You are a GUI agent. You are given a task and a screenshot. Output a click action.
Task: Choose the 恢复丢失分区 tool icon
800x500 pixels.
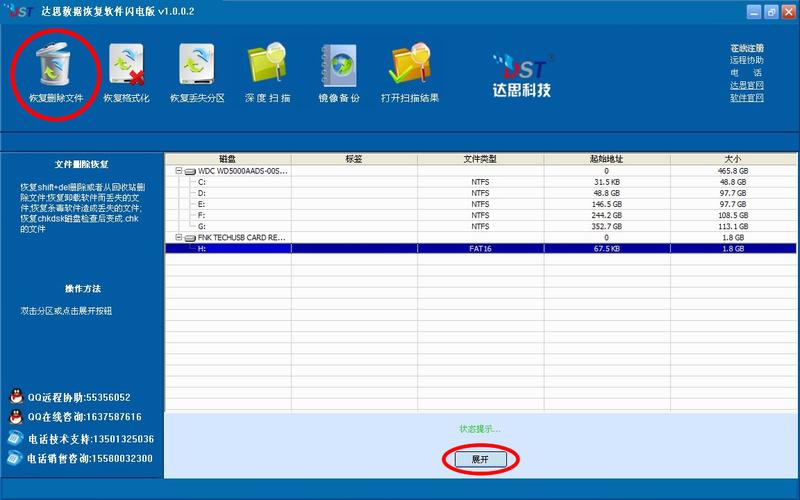tap(197, 64)
